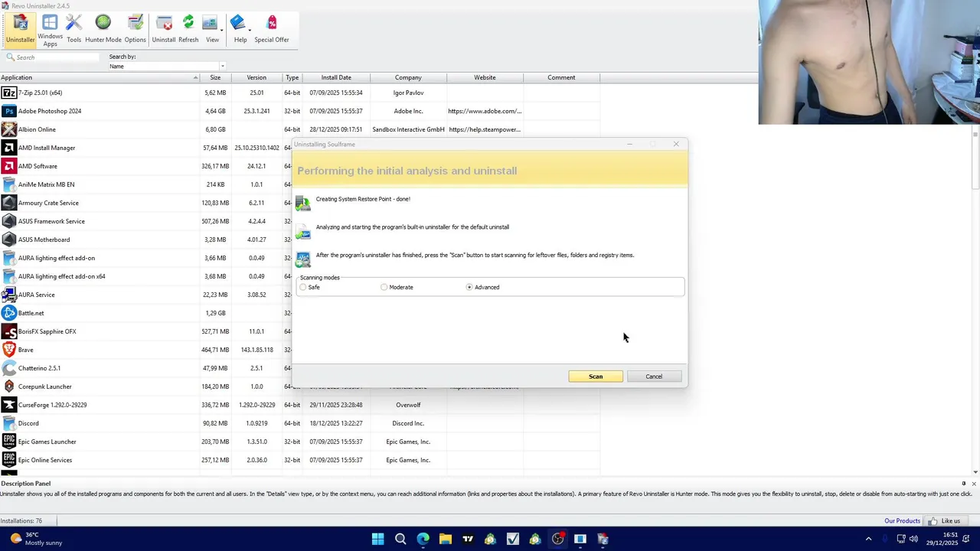Open the help.steampower website link

click(485, 129)
